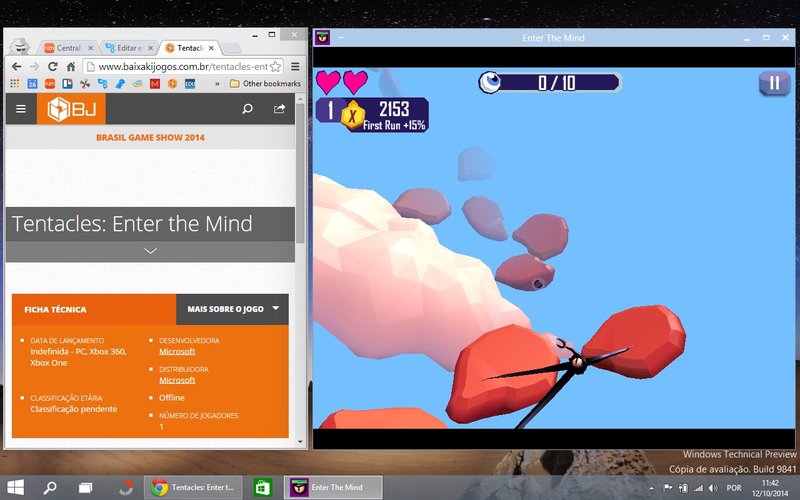This screenshot has width=800, height=500.
Task: Click the score 2153 in game
Action: click(394, 109)
